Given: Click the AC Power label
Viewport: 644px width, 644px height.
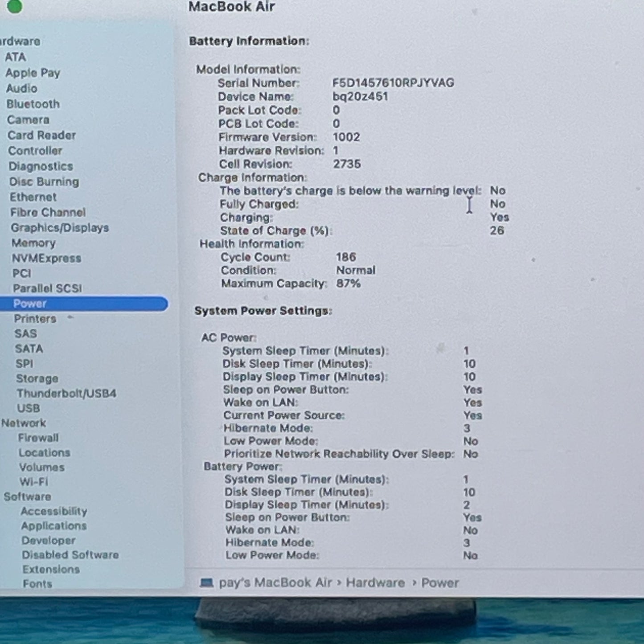Looking at the screenshot, I should (x=229, y=337).
